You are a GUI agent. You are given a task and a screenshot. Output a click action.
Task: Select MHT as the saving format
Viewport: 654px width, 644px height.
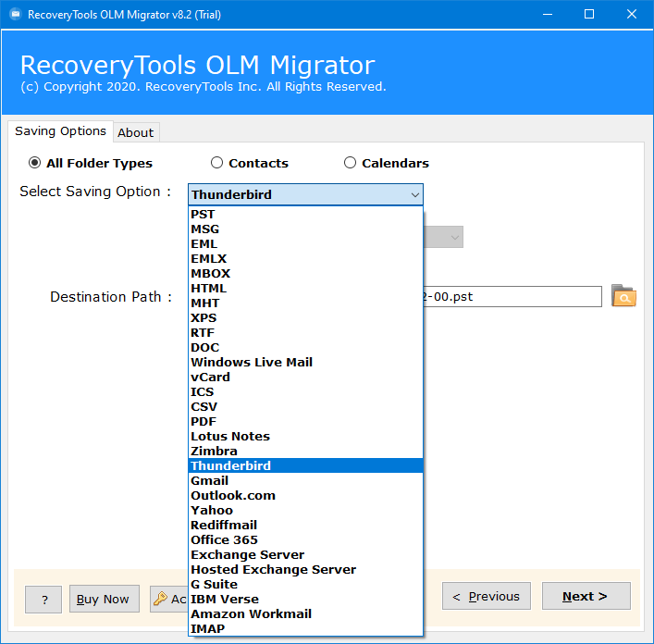[x=305, y=303]
